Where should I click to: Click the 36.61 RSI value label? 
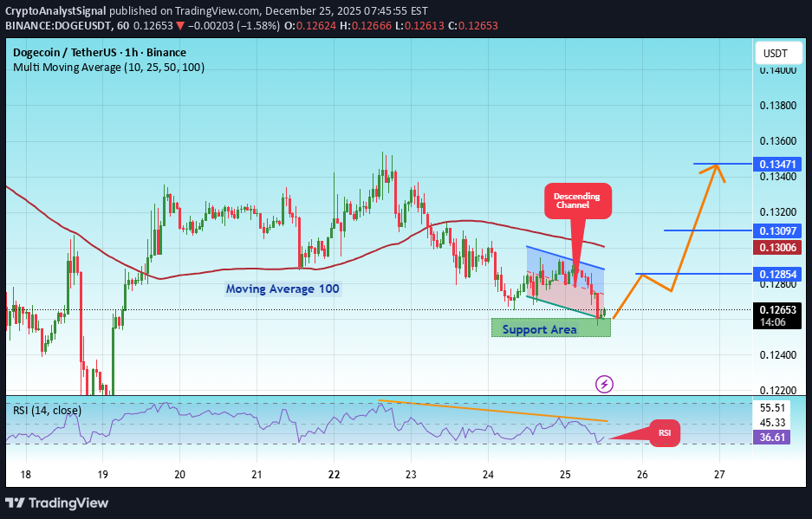click(770, 438)
